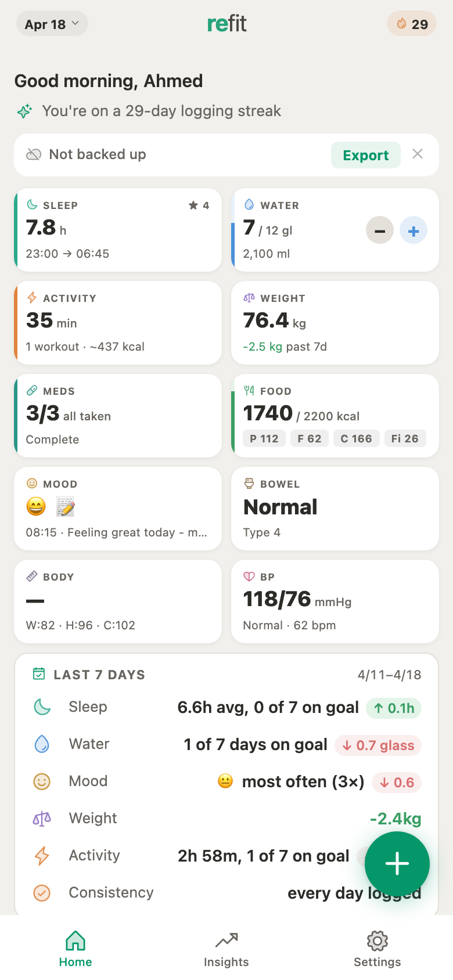Open the Apr 18 date dropdown
This screenshot has width=453, height=980.
click(x=52, y=24)
